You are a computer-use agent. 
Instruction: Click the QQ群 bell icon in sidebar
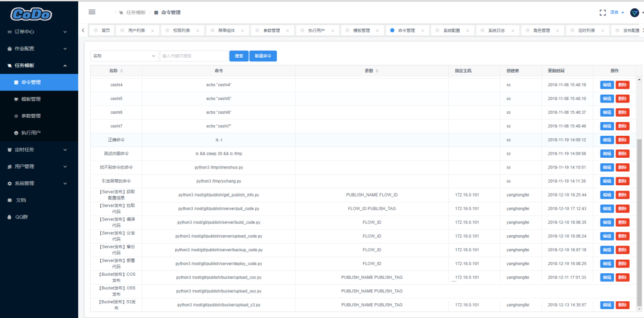pyautogui.click(x=10, y=217)
